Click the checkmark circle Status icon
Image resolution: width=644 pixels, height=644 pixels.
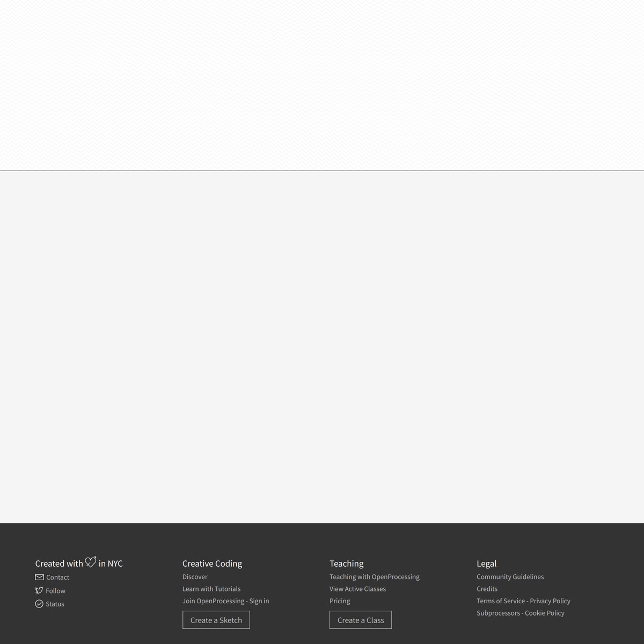tap(39, 604)
